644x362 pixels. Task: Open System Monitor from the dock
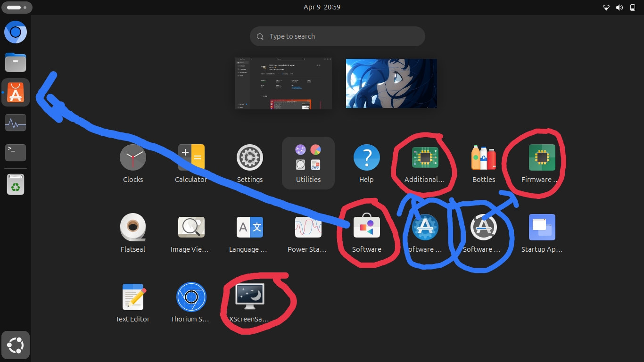click(16, 123)
